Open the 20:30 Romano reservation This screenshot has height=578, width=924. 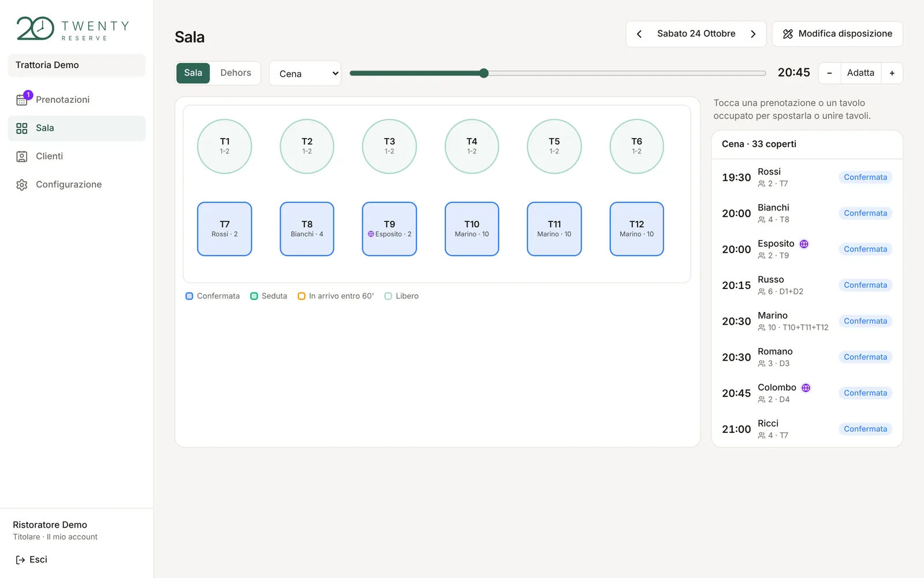click(807, 357)
